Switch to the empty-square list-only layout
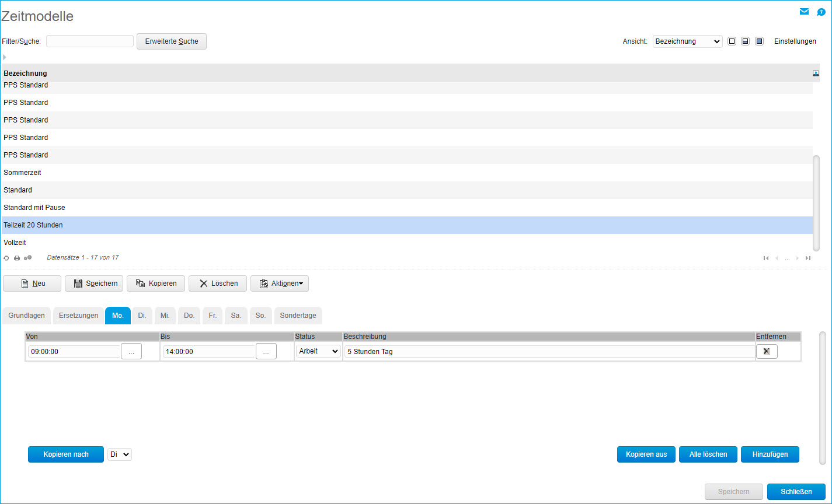832x504 pixels. coord(732,41)
